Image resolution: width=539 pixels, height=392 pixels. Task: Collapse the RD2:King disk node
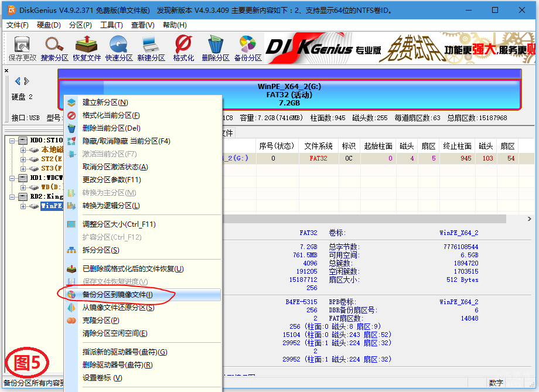[x=12, y=197]
